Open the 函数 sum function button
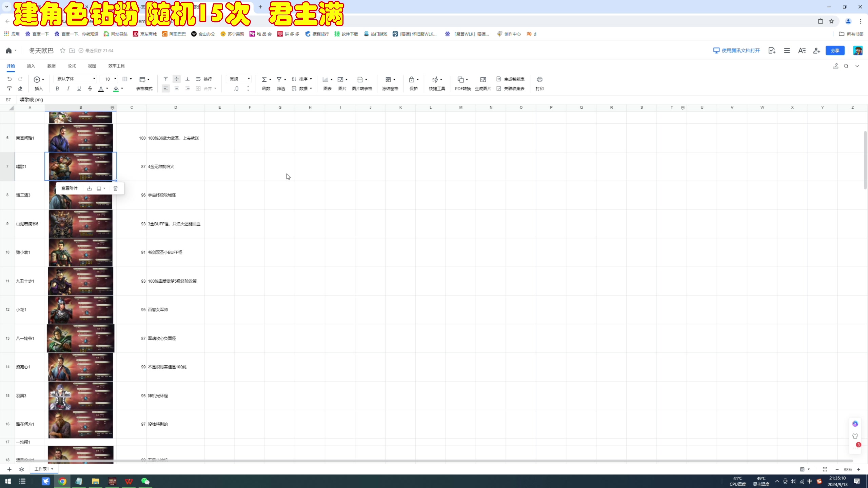Screen dimensions: 868x488 click(x=266, y=83)
